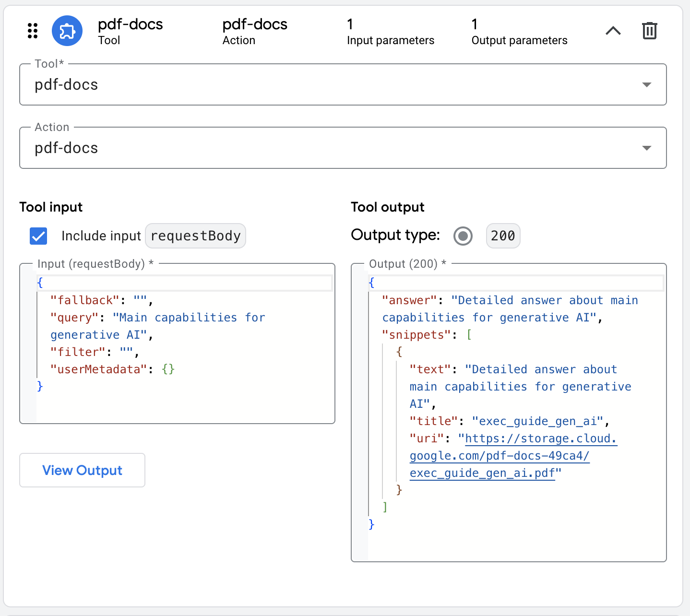Click the 200 output type chip
Image resolution: width=690 pixels, height=616 pixels.
pos(503,236)
